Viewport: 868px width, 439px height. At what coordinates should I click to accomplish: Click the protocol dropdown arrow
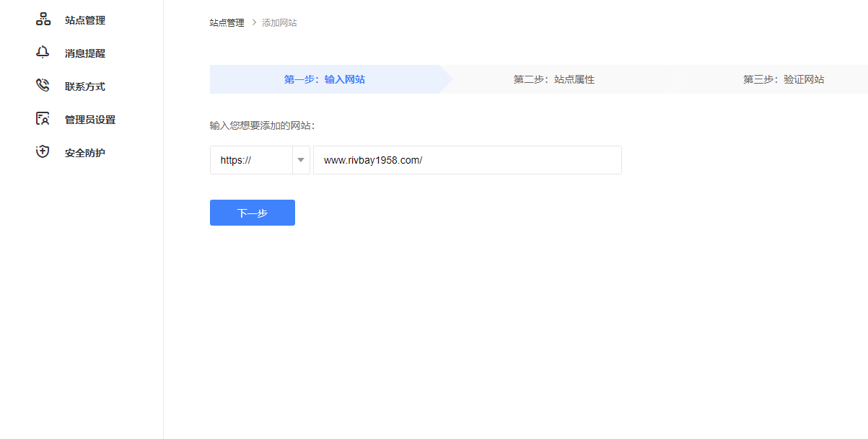[x=301, y=160]
